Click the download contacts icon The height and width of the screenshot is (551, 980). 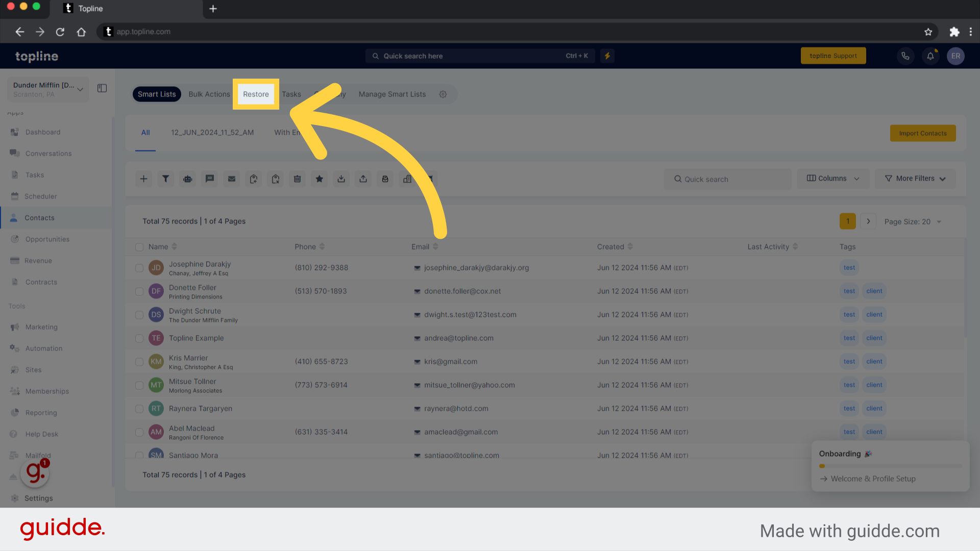341,179
